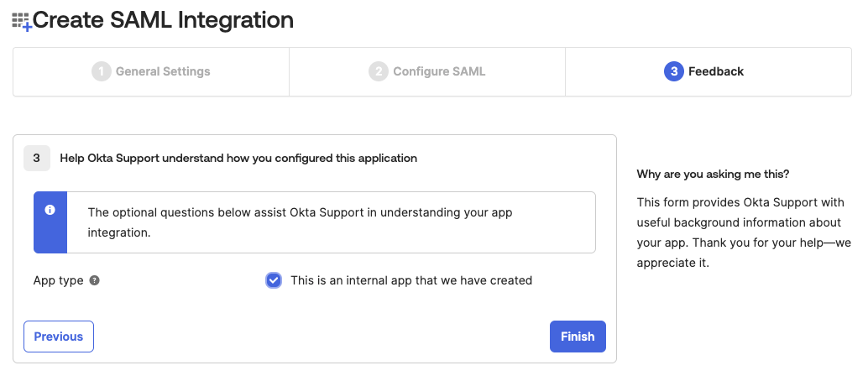The image size is (868, 381).
Task: Click "This is an internal app" checkbox label
Action: [411, 280]
